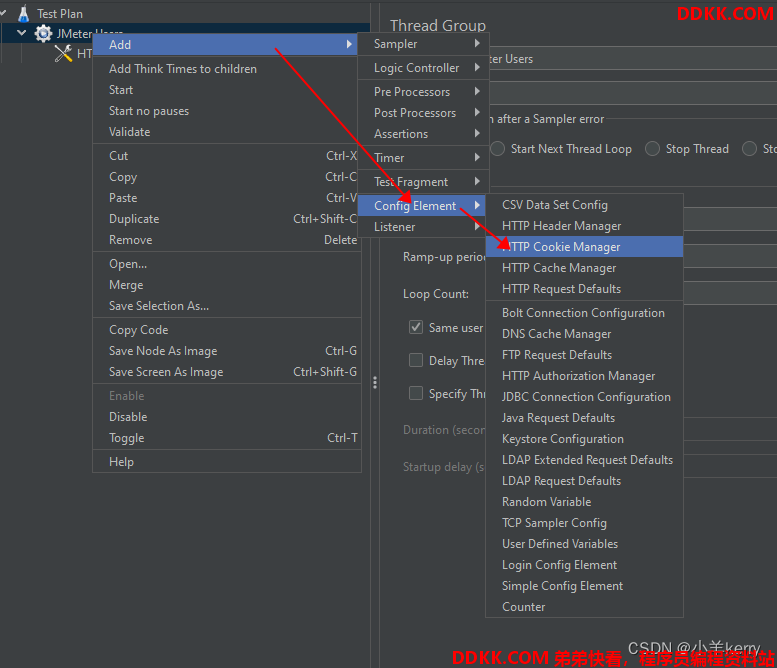The width and height of the screenshot is (777, 668).
Task: Add HTTP Request Defaults
Action: point(584,289)
